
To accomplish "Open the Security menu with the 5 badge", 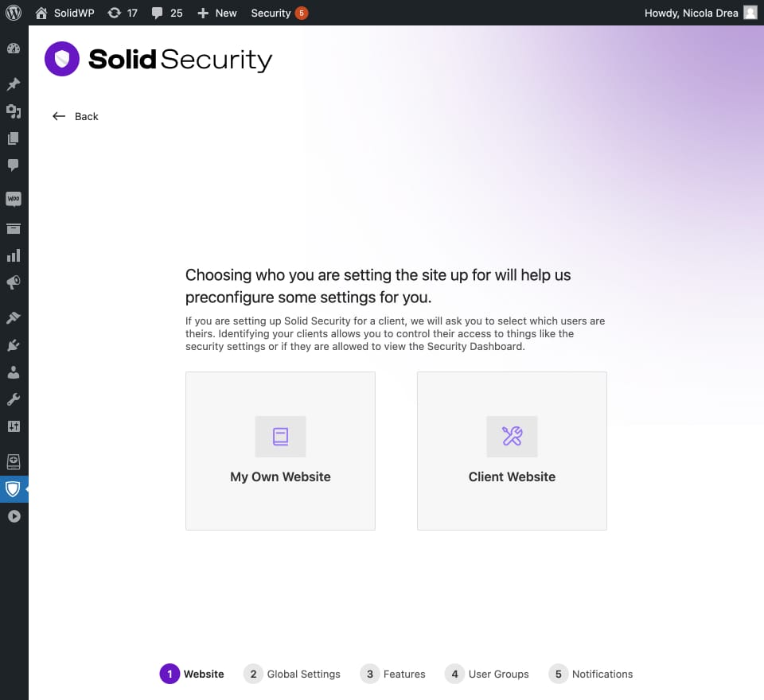I will pyautogui.click(x=279, y=13).
